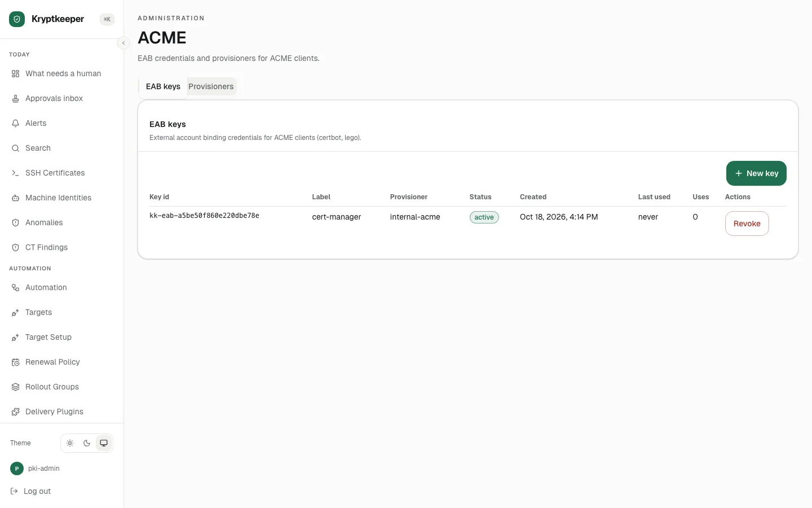Click the Last used column header
This screenshot has height=508, width=812.
654,197
